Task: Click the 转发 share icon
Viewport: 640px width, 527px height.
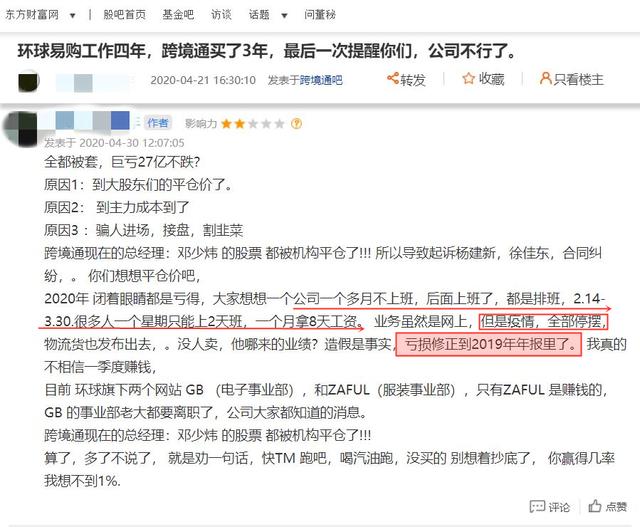Action: coord(393,78)
